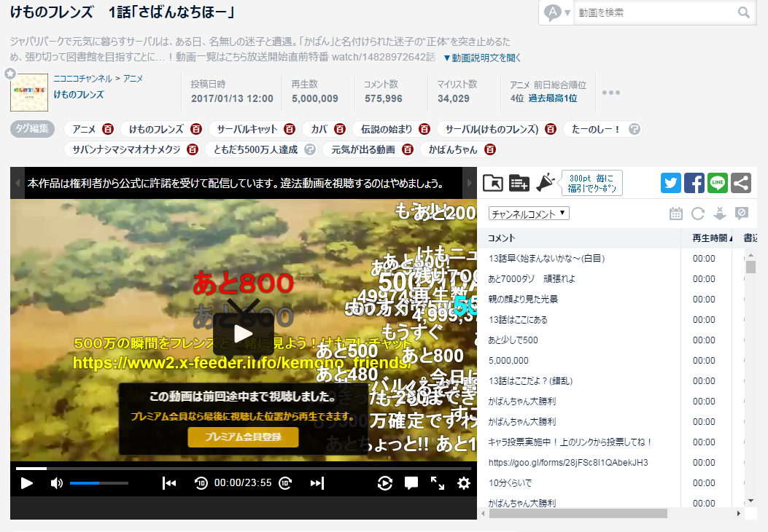Open dictionary icon for かばんちゃん tag
This screenshot has height=532, width=768.
click(x=490, y=150)
